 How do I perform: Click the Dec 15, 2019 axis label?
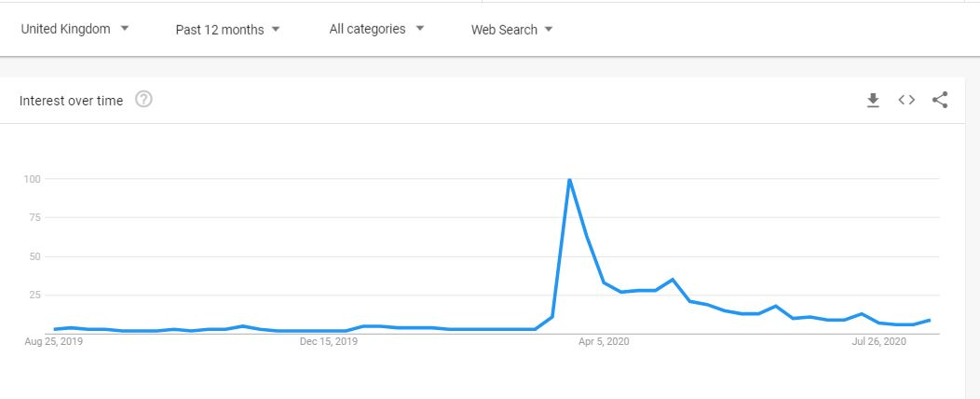coord(329,341)
